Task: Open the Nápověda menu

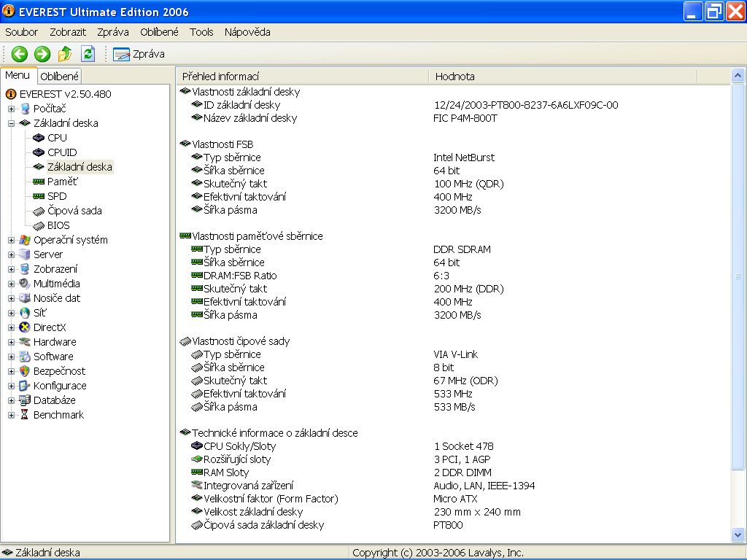Action: (x=247, y=32)
